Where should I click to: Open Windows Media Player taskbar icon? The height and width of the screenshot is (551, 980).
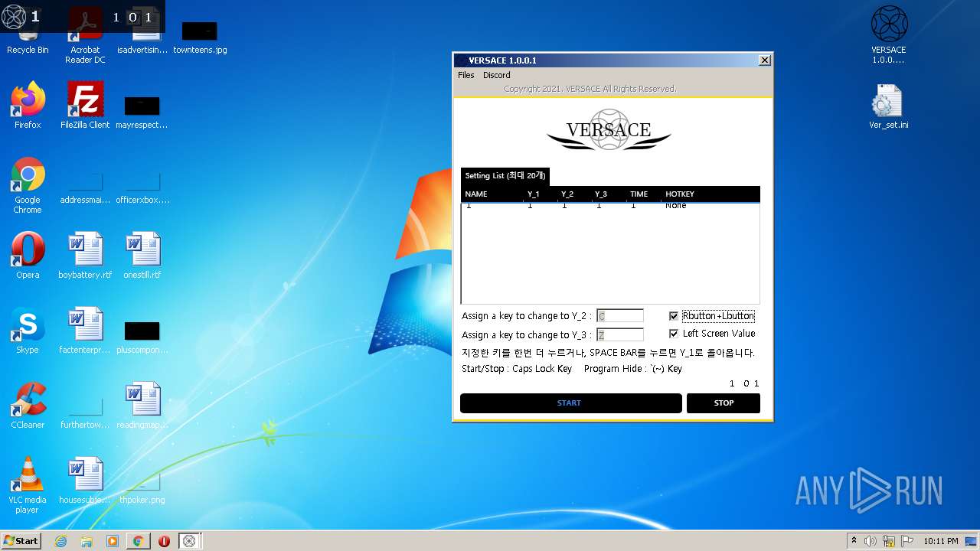point(113,541)
